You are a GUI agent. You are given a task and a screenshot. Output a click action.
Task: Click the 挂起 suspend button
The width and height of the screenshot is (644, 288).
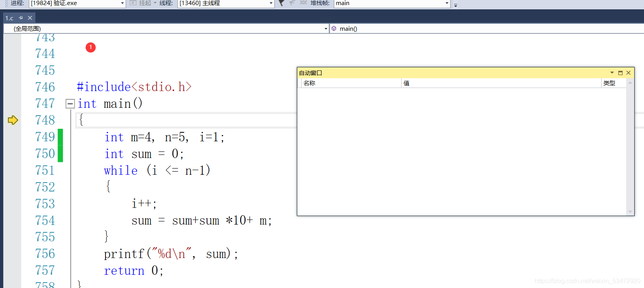tap(140, 3)
